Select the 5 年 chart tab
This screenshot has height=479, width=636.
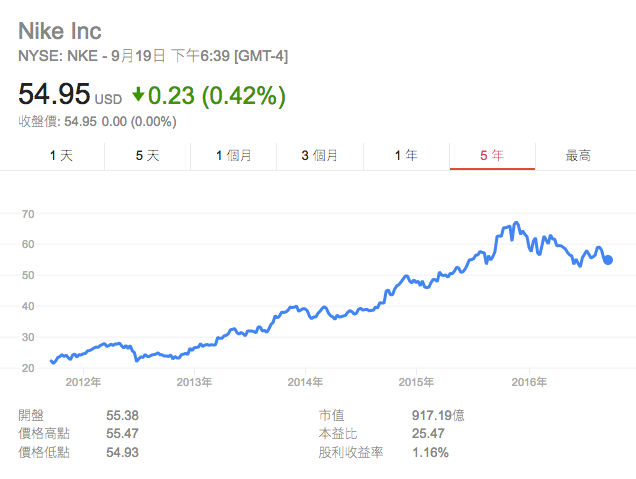click(492, 155)
